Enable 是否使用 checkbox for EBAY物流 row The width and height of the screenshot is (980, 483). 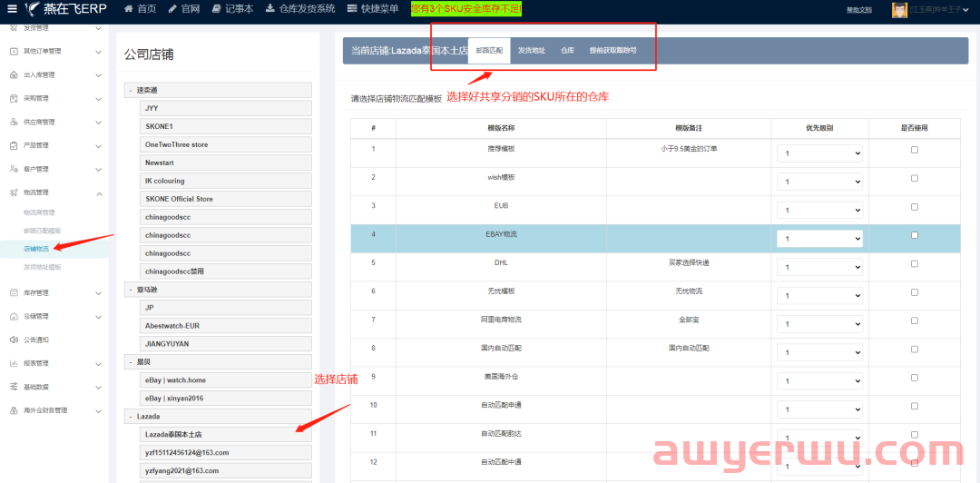tap(914, 235)
